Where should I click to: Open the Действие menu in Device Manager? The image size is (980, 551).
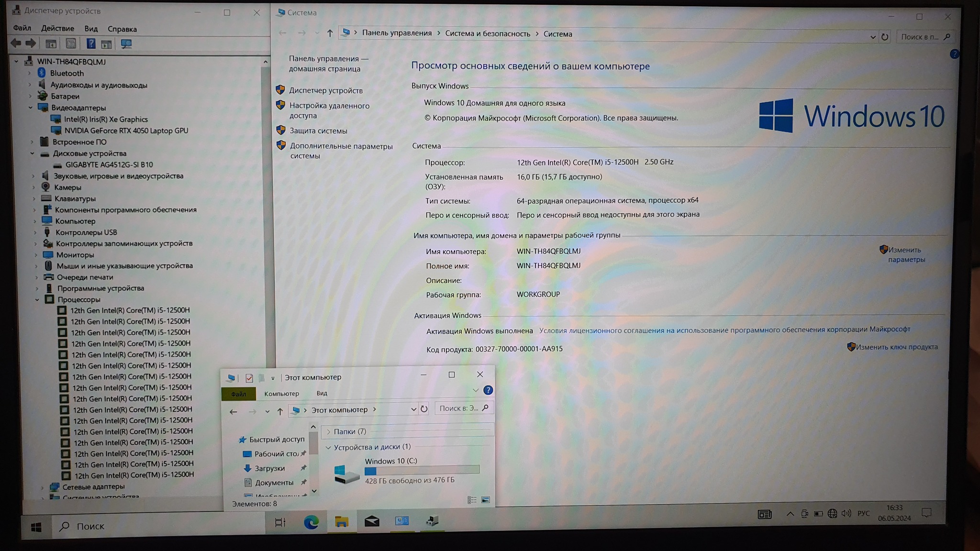57,29
